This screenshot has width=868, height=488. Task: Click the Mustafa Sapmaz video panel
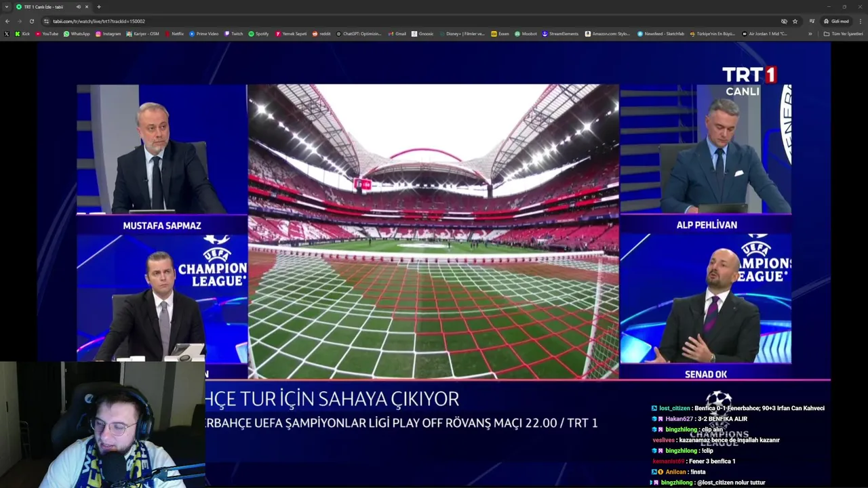(x=161, y=149)
